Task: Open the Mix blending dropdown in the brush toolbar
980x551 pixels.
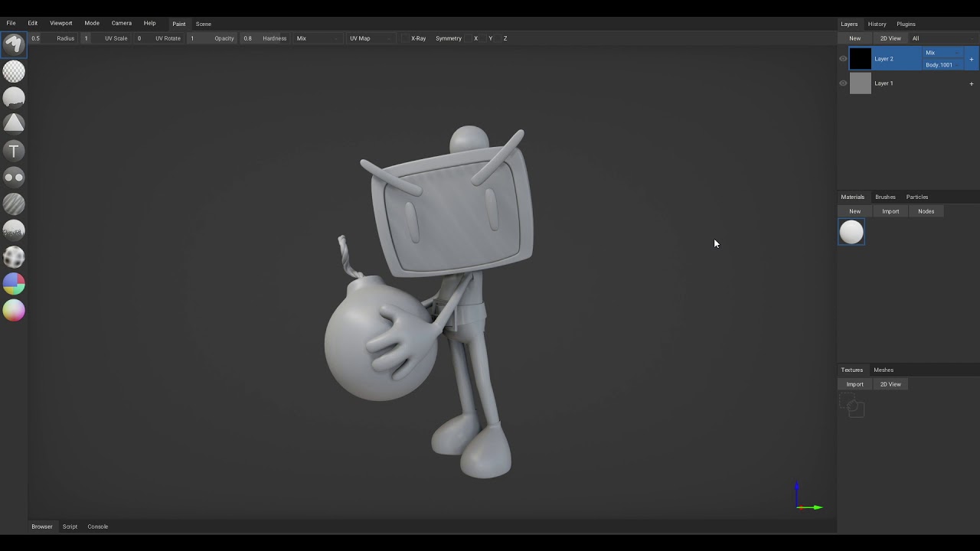Action: pos(315,38)
